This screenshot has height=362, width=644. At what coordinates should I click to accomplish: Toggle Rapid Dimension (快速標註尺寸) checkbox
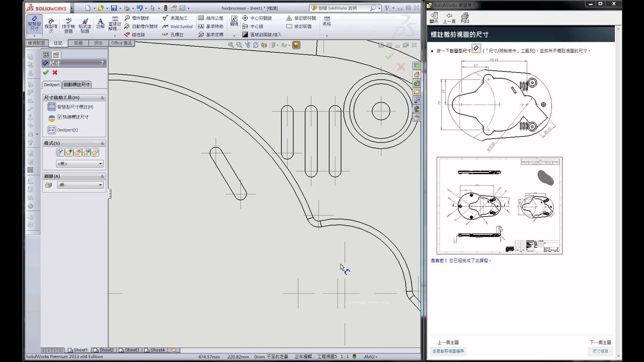pyautogui.click(x=59, y=117)
